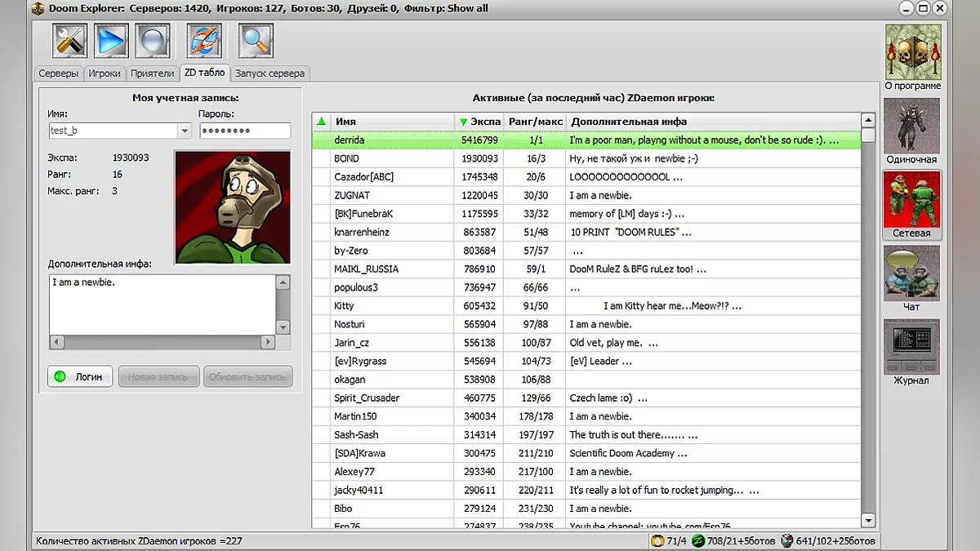The height and width of the screenshot is (551, 980).
Task: Open the О программе sidebar icon
Action: click(x=912, y=53)
